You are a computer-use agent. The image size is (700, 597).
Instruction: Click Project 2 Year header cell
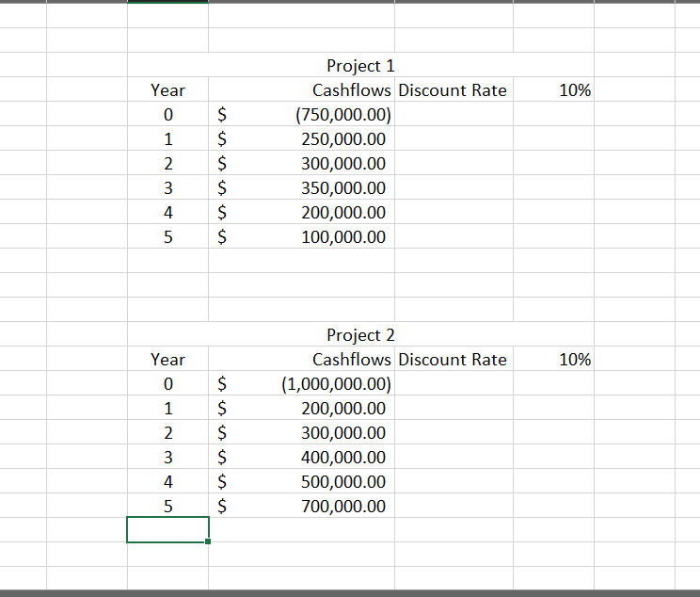167,359
